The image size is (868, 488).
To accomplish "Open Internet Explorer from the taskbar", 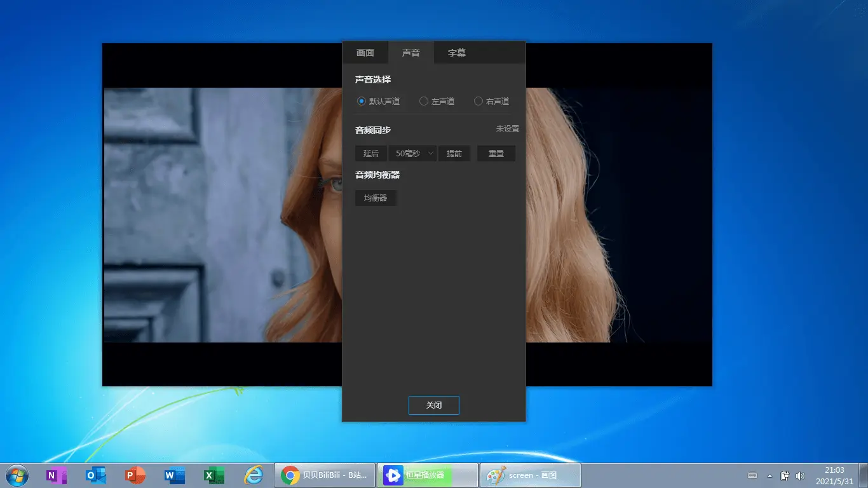I will tap(254, 475).
